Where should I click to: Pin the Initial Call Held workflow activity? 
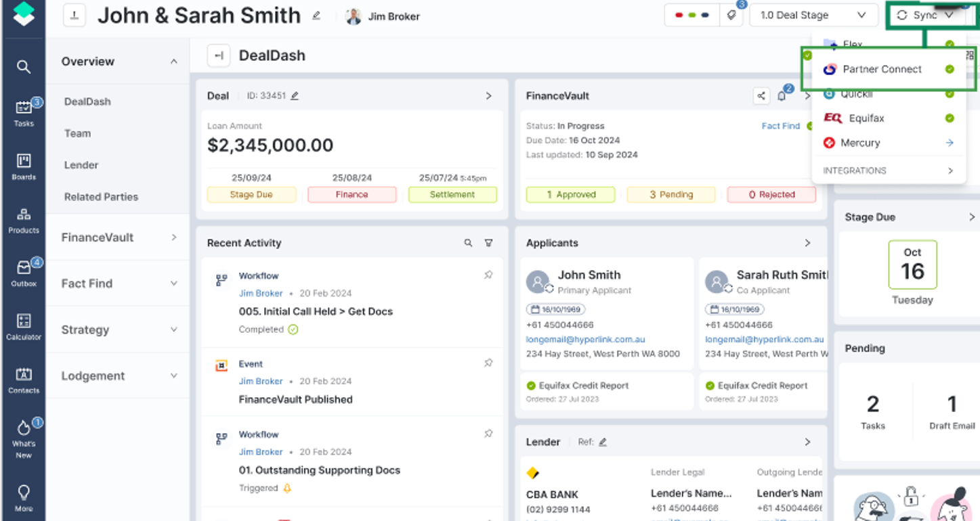[x=488, y=275]
